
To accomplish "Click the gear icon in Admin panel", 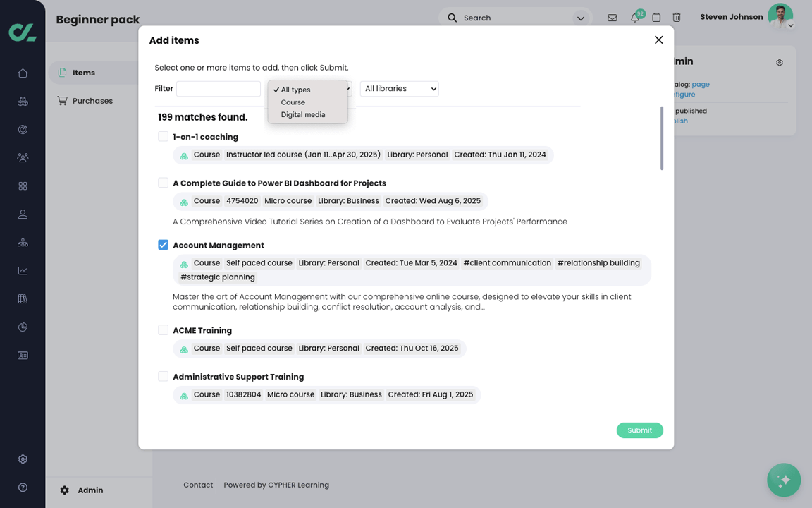I will pos(780,63).
